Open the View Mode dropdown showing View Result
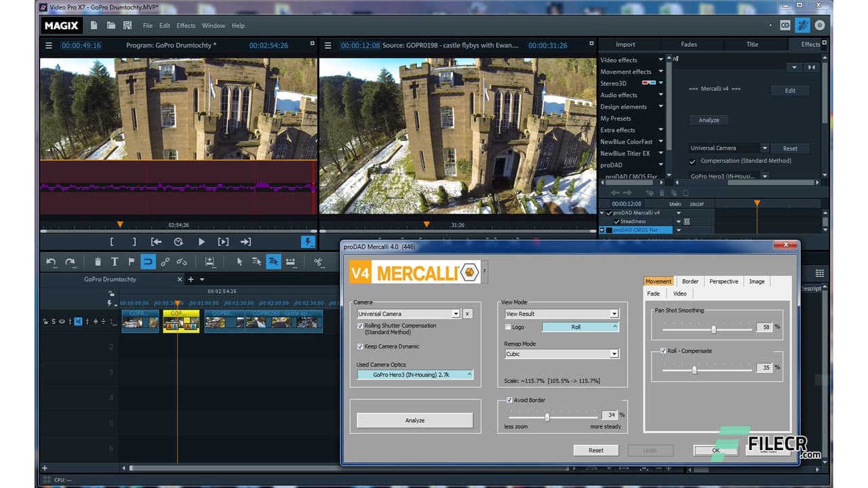Viewport: 868px width, 488px height. [561, 313]
